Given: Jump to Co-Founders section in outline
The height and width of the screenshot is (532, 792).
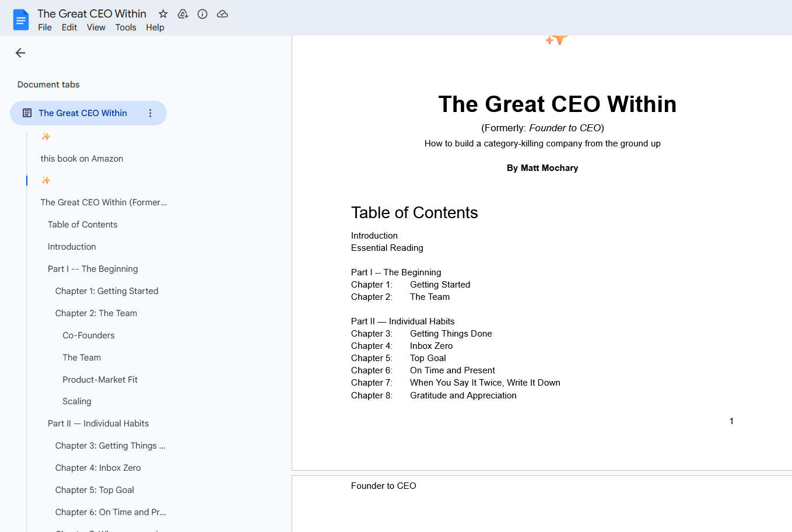Looking at the screenshot, I should point(89,335).
